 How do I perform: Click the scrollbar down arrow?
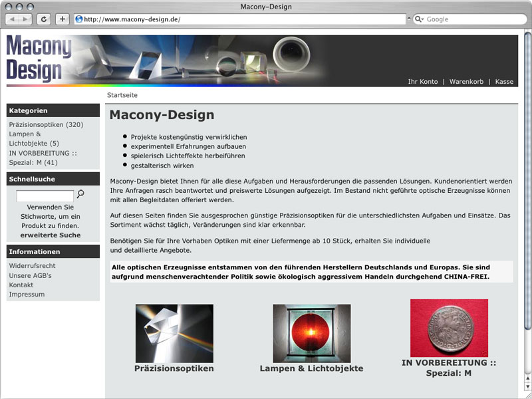click(x=527, y=386)
